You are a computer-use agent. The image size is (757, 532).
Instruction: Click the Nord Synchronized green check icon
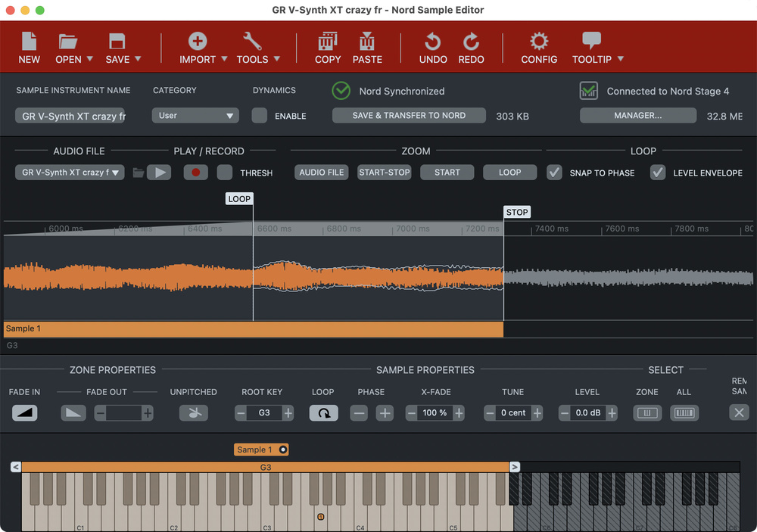point(341,91)
